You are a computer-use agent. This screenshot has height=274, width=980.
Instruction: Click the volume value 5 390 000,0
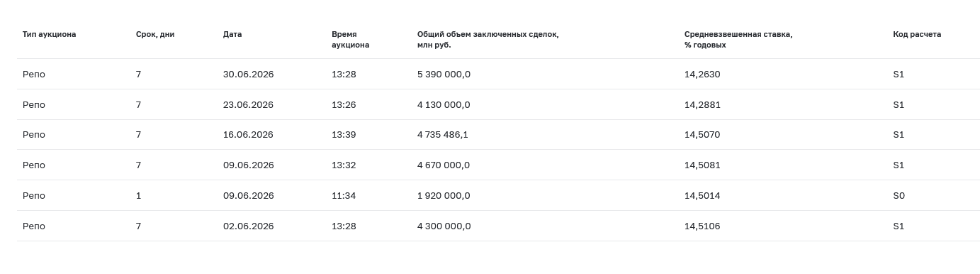pyautogui.click(x=444, y=74)
